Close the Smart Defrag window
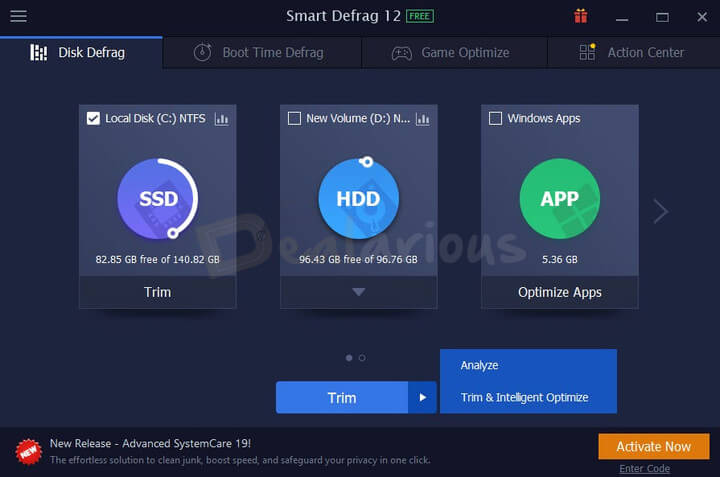720x477 pixels. (x=702, y=17)
